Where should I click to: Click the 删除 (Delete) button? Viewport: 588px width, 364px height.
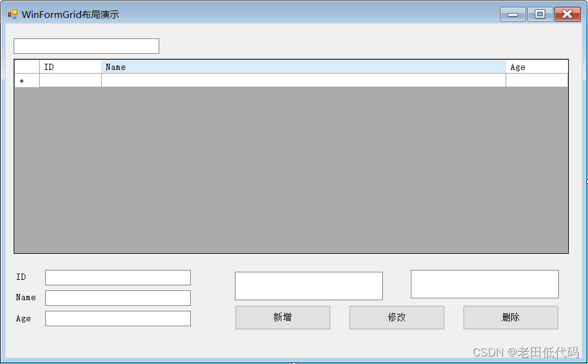click(511, 318)
